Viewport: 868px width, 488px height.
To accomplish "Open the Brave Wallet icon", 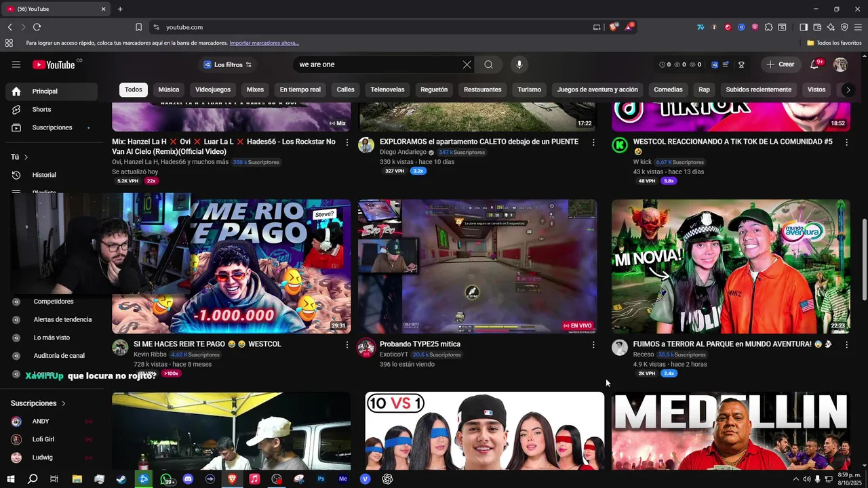I will 817,27.
